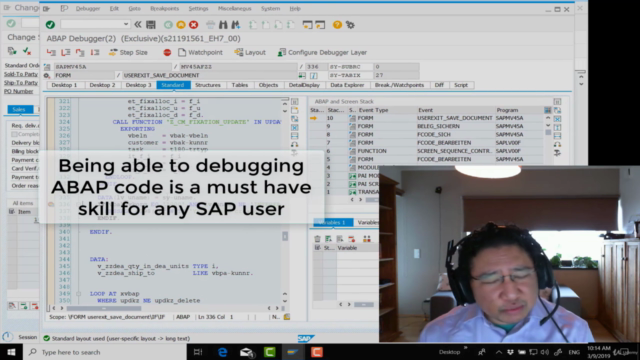Select the Variables 1 tab

coord(333,222)
